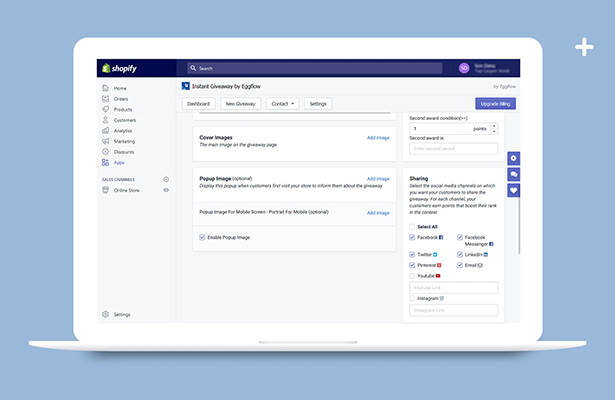Switch to the Dashboard tab
This screenshot has width=615, height=400.
coord(198,104)
